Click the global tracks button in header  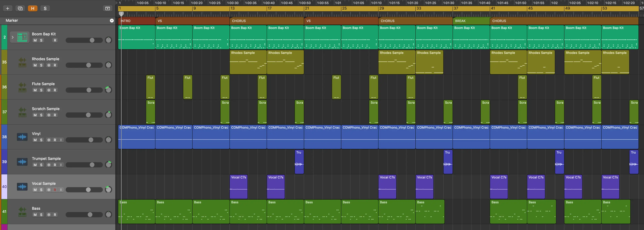(108, 9)
